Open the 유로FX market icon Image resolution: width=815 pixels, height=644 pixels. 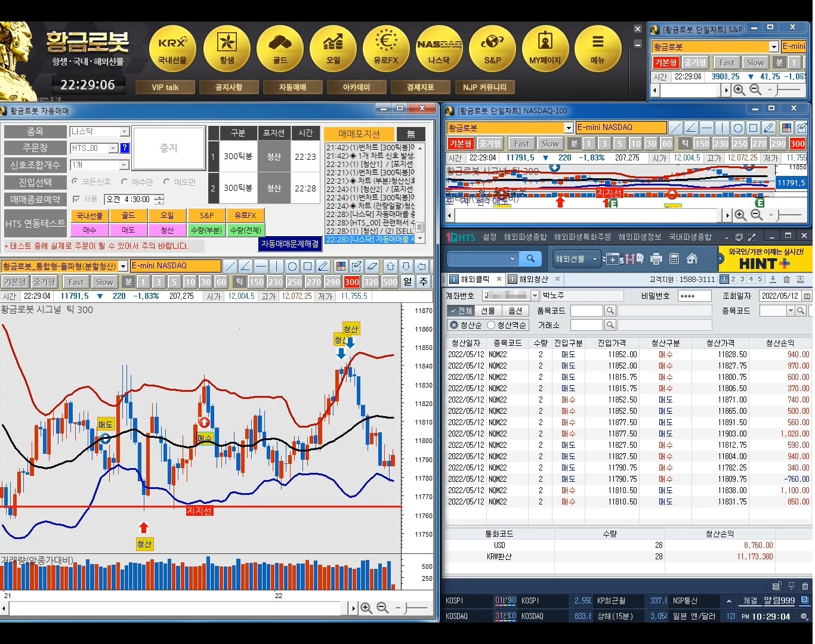tap(386, 49)
